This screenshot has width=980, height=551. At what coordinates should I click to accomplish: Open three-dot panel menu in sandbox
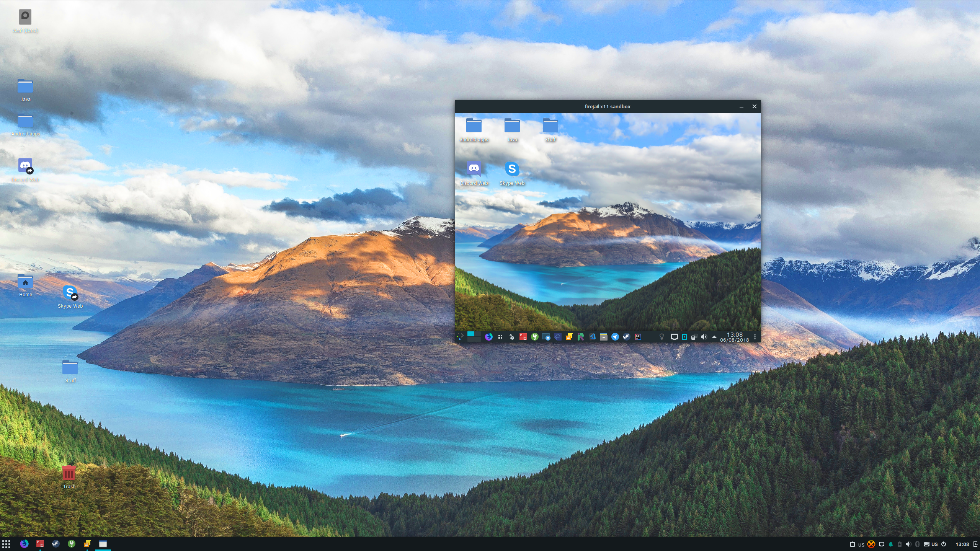pos(755,337)
